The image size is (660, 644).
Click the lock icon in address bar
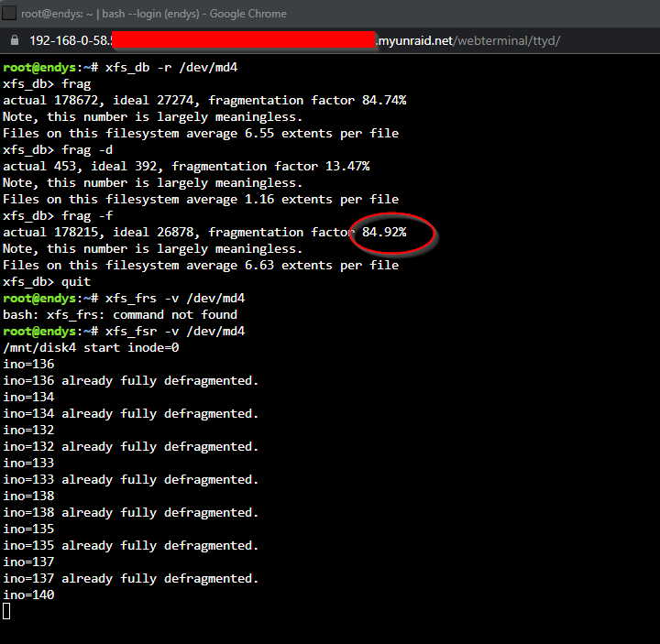[15, 40]
